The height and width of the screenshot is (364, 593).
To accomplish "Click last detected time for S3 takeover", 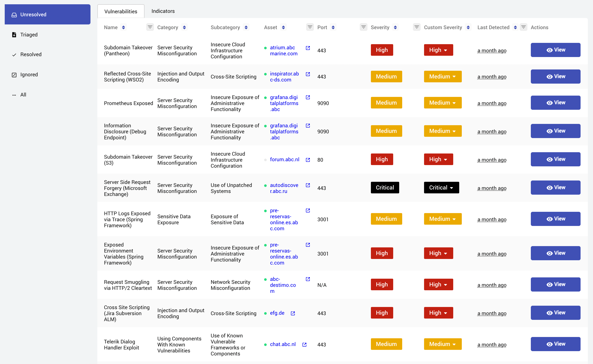I will tap(492, 160).
